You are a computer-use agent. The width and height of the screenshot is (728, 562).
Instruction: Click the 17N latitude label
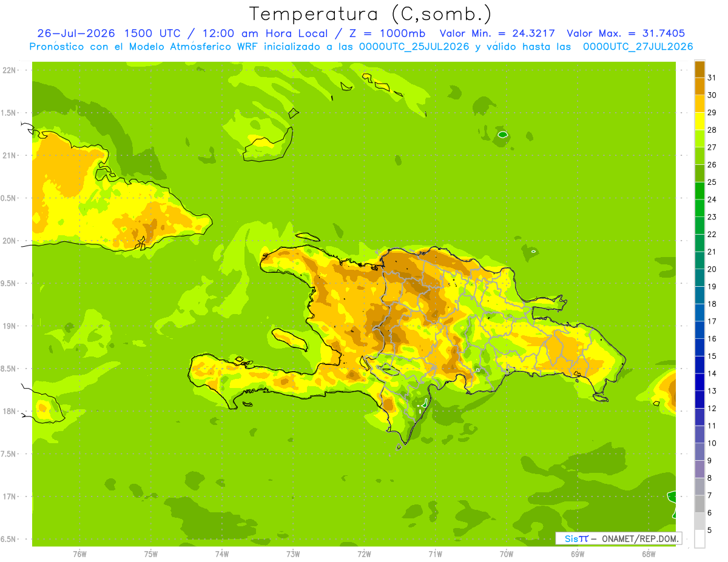pyautogui.click(x=10, y=497)
